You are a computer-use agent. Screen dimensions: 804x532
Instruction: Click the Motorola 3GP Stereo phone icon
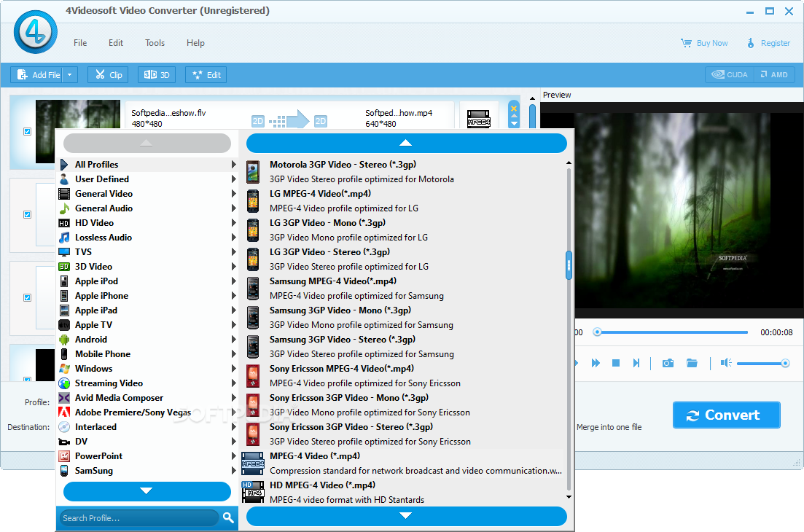[x=253, y=172]
